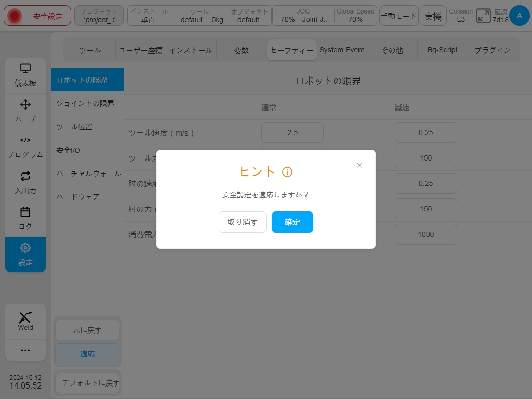Screen dimensions: 532x399
Task: Click the 消費電力 reduced field 1000
Action: point(426,234)
